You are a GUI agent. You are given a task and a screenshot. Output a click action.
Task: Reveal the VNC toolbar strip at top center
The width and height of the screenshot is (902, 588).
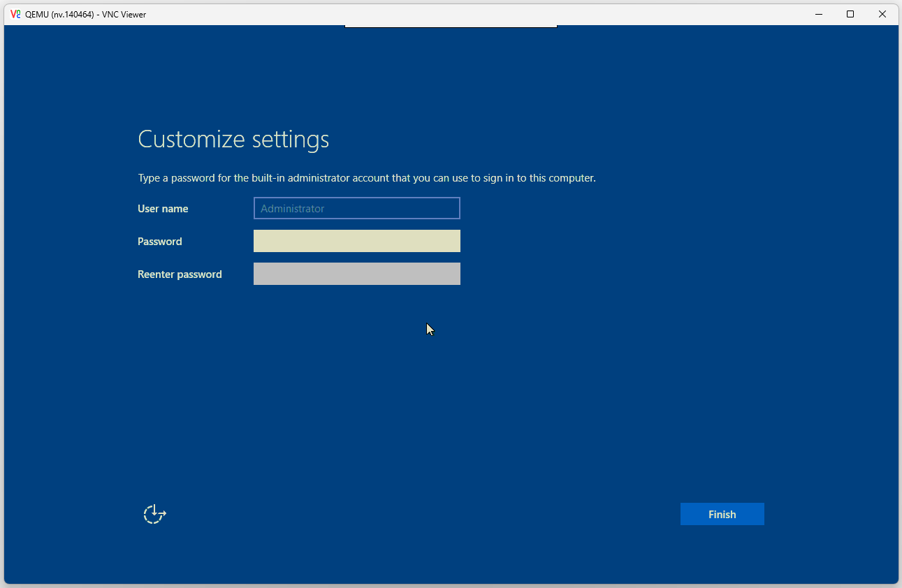click(x=451, y=27)
